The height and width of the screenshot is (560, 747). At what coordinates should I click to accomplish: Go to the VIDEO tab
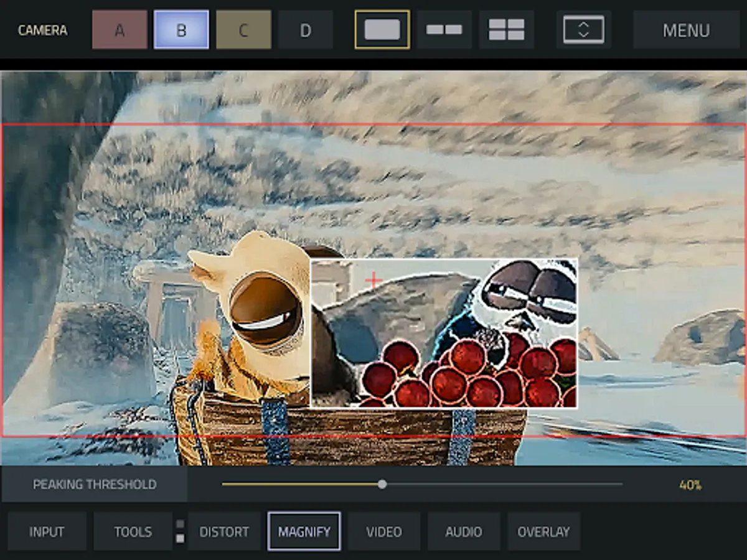click(x=383, y=531)
